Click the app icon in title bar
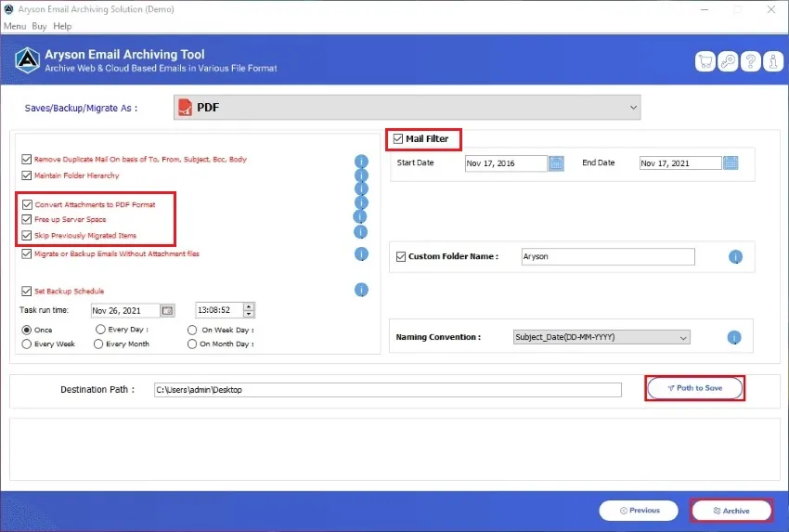 pos(8,9)
